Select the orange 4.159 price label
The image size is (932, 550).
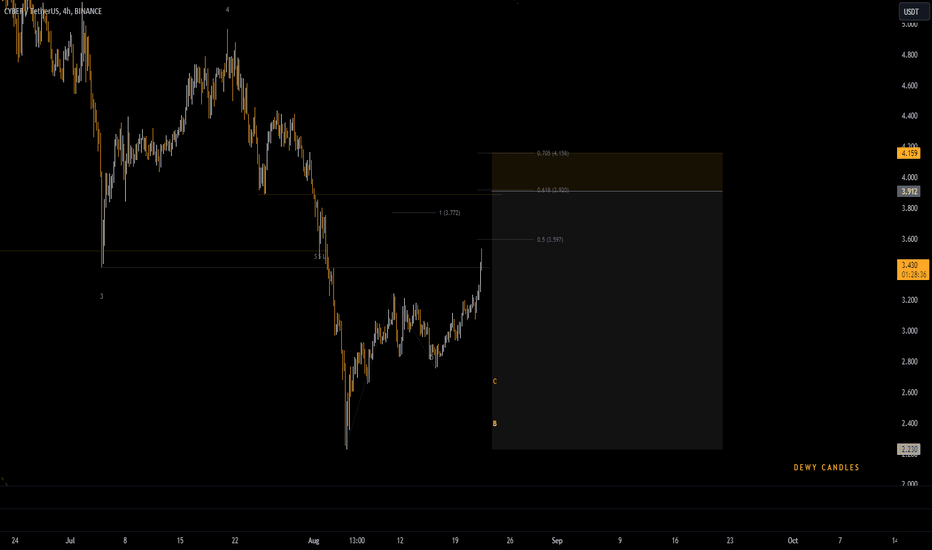point(909,153)
